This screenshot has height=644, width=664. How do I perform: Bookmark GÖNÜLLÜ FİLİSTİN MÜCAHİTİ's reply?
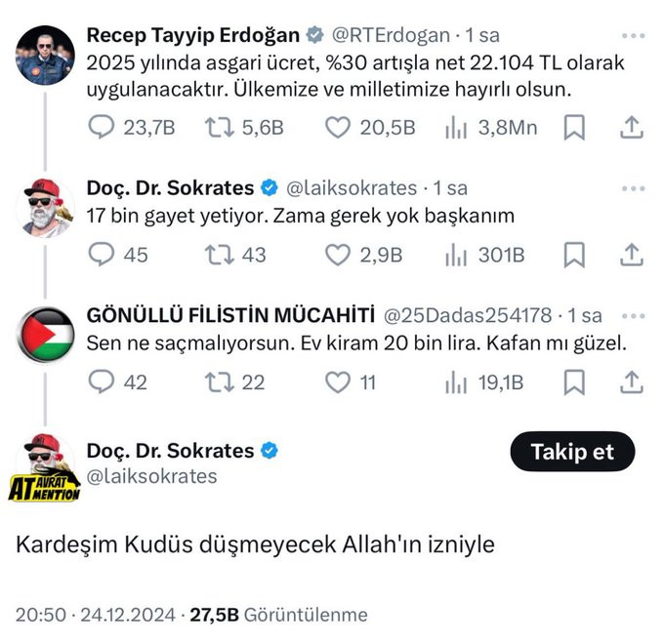pyautogui.click(x=575, y=382)
